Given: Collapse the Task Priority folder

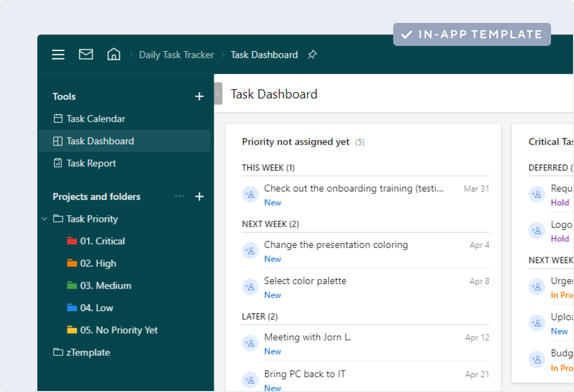Looking at the screenshot, I should coord(44,219).
